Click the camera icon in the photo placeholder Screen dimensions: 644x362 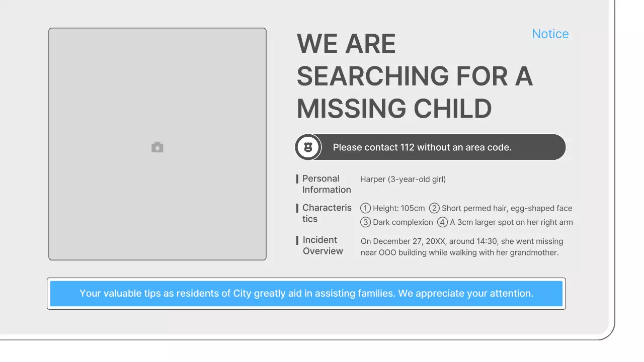(157, 147)
